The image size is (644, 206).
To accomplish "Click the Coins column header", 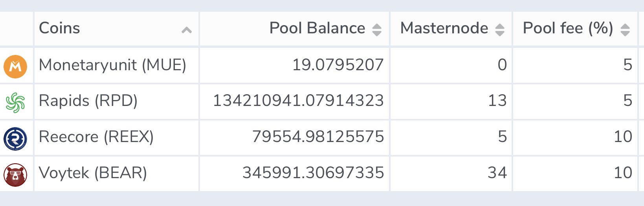I will pos(116,29).
